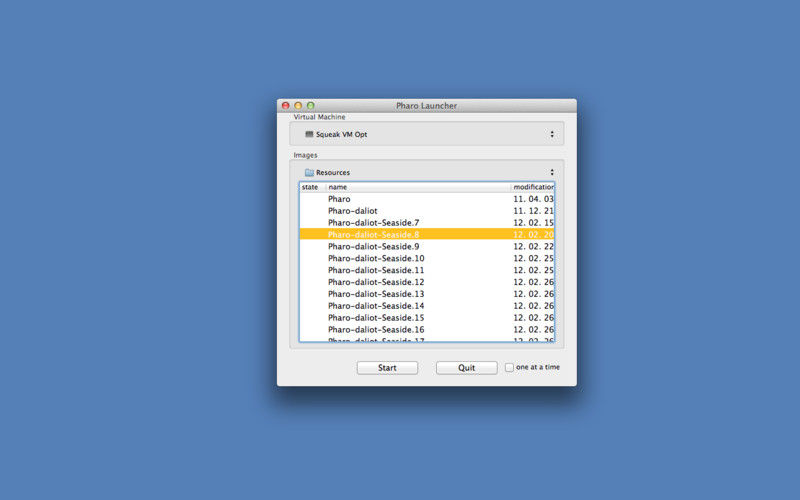
Task: Pick Pharo-daliot-Seaside.13 from the images
Action: (x=427, y=294)
